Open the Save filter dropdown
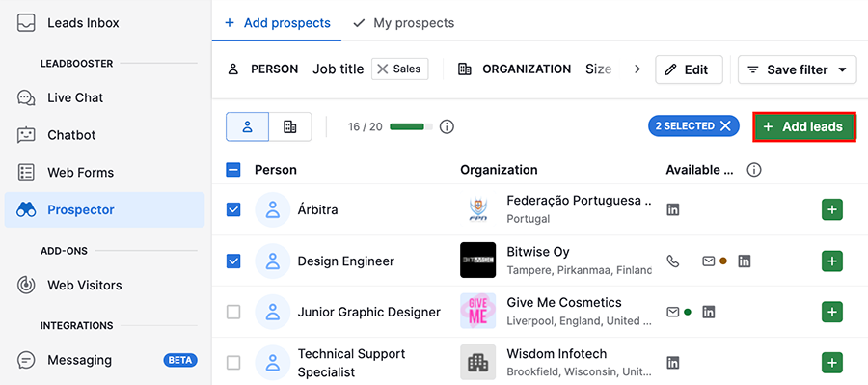Screen dimensions: 868x385 pos(798,69)
